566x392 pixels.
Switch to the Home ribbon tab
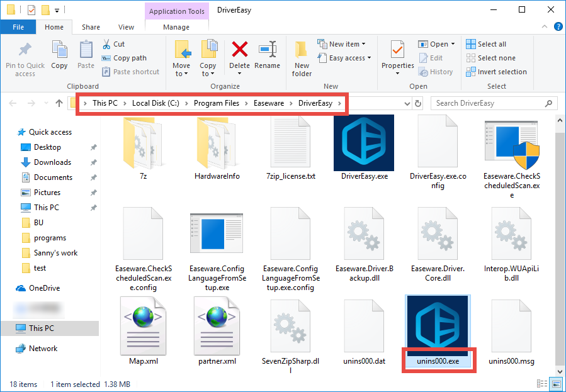click(x=54, y=27)
